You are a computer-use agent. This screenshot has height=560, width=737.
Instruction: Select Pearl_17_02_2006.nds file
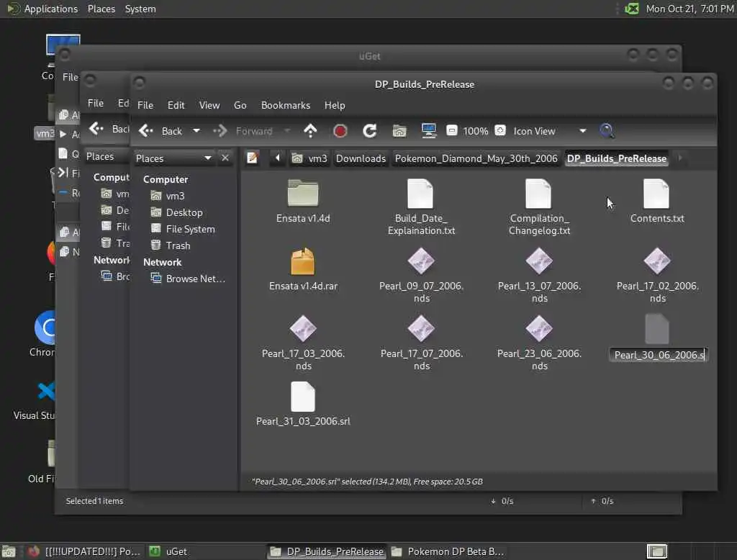tap(657, 275)
